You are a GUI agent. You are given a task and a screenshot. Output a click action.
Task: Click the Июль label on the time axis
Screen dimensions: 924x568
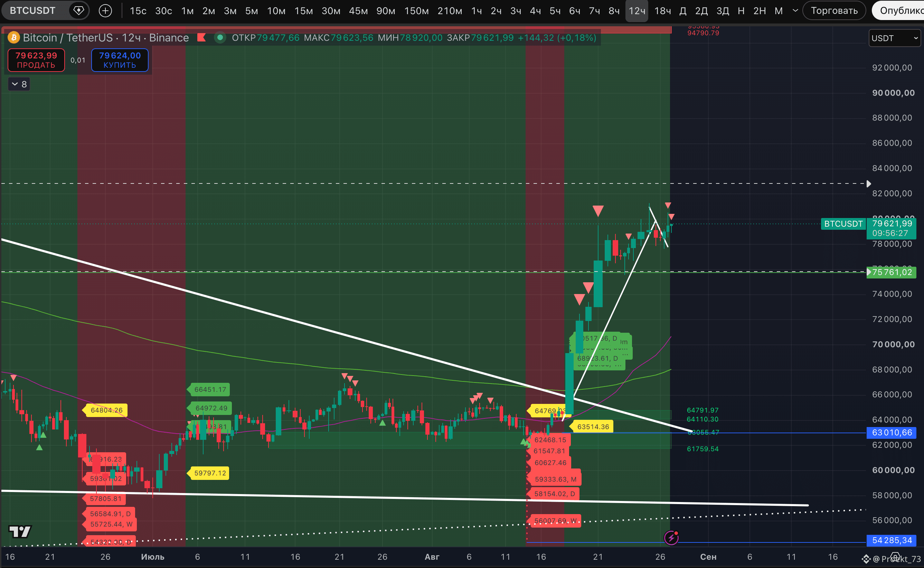pos(152,557)
